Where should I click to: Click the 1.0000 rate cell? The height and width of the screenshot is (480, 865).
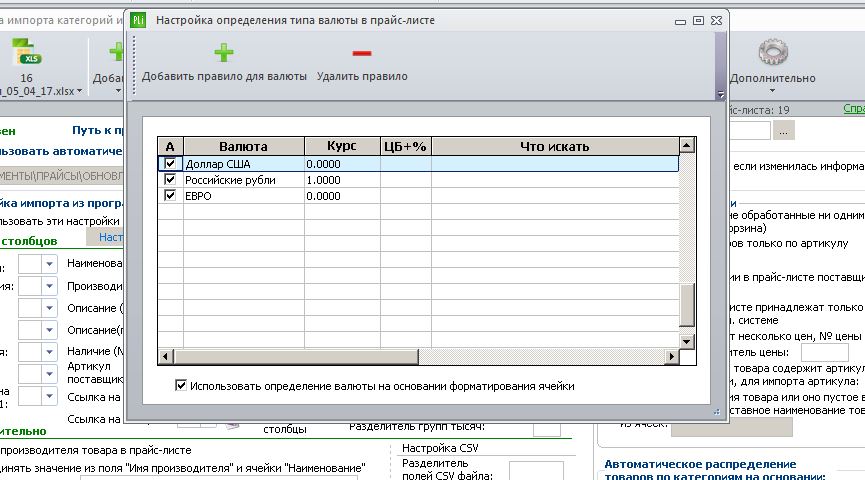pos(342,180)
